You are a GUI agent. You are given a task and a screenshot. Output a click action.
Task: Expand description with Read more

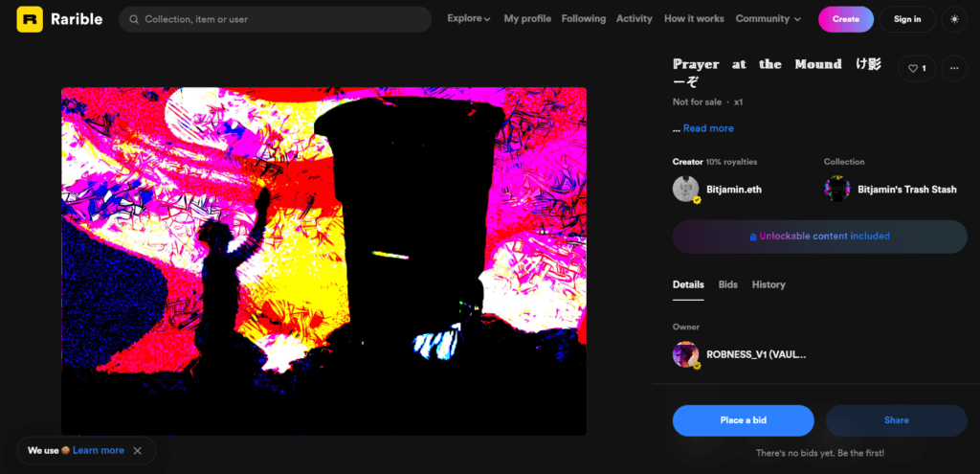pyautogui.click(x=708, y=128)
